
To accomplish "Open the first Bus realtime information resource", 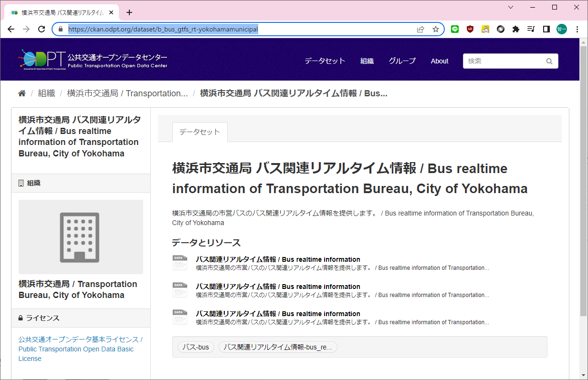I will [x=278, y=259].
